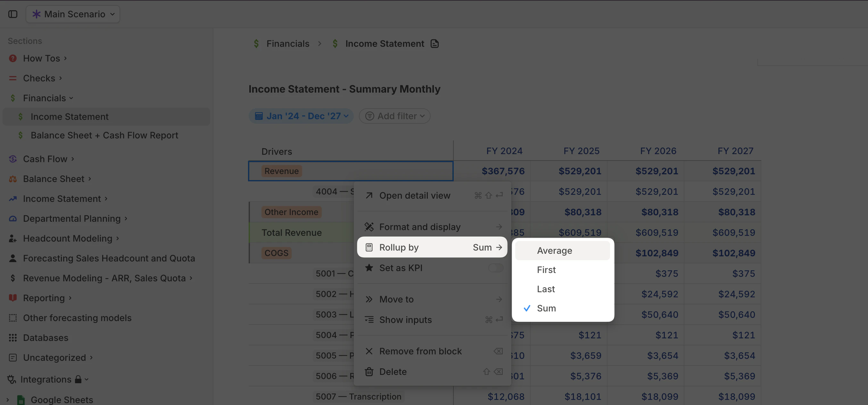
Task: Select Average as the rollup option
Action: coord(554,250)
